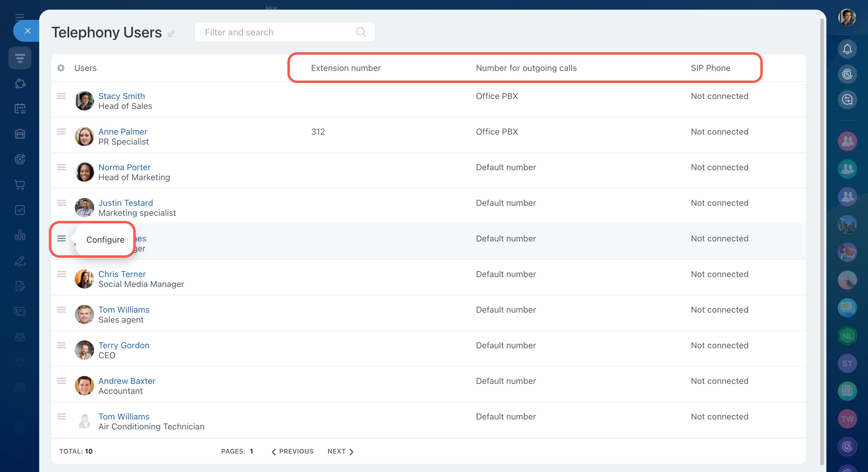Go to the NEXT page
This screenshot has width=868, height=472.
340,451
